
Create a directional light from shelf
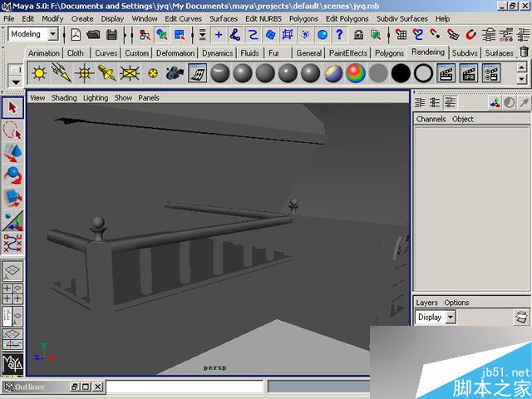coord(62,73)
